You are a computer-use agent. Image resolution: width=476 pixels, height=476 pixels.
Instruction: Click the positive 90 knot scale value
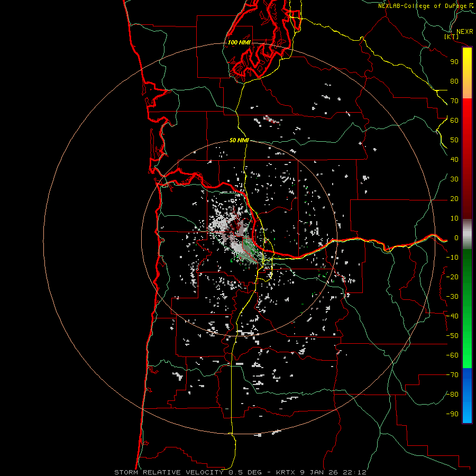[x=454, y=62]
